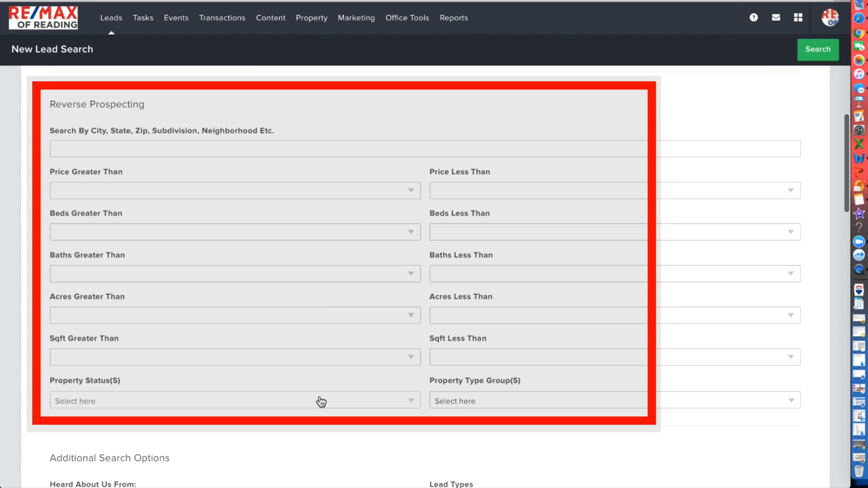Open Microsoft Word from the dock
This screenshot has height=488, width=868.
(x=859, y=158)
